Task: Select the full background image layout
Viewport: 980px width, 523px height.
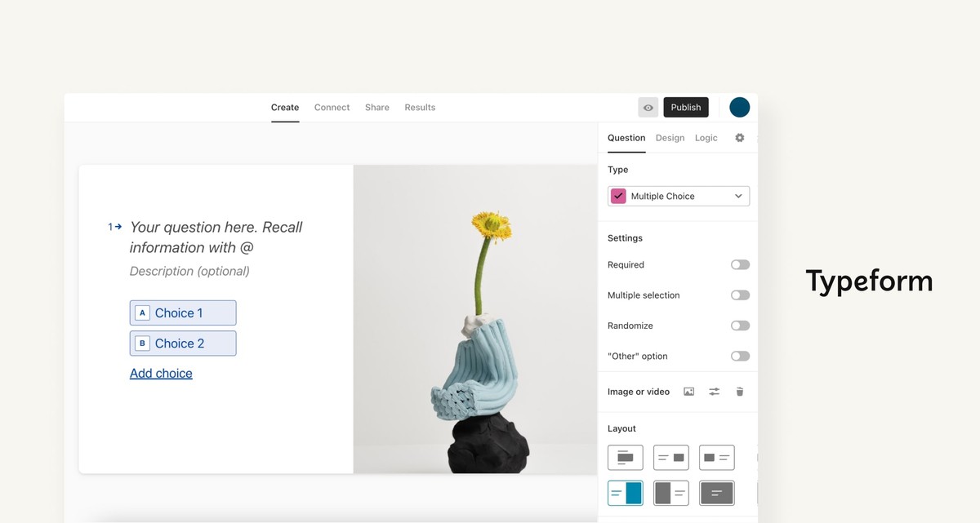Action: [x=717, y=493]
